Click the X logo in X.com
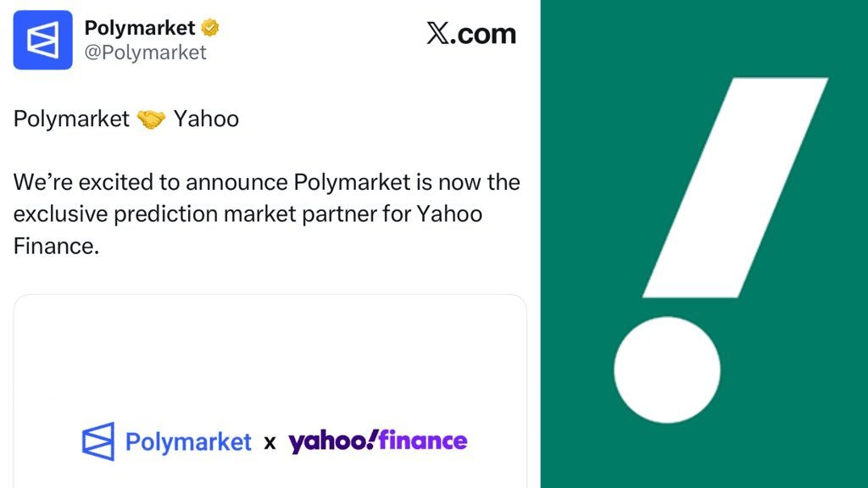 tap(437, 34)
